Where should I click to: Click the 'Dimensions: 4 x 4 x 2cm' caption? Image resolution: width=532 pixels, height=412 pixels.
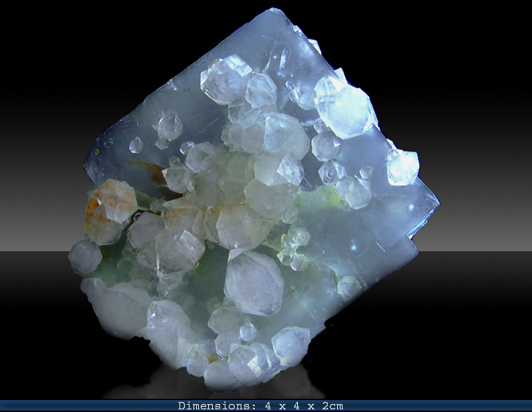coord(261,406)
